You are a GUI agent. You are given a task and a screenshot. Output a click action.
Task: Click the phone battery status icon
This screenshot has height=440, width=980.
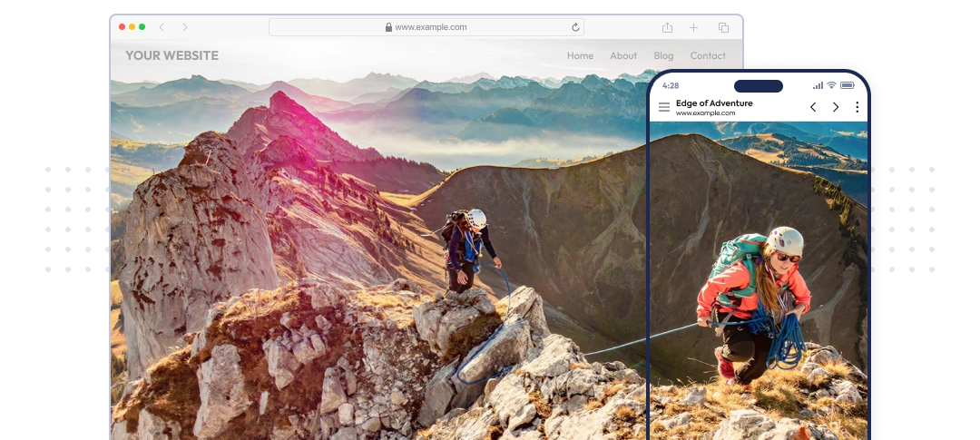(848, 85)
